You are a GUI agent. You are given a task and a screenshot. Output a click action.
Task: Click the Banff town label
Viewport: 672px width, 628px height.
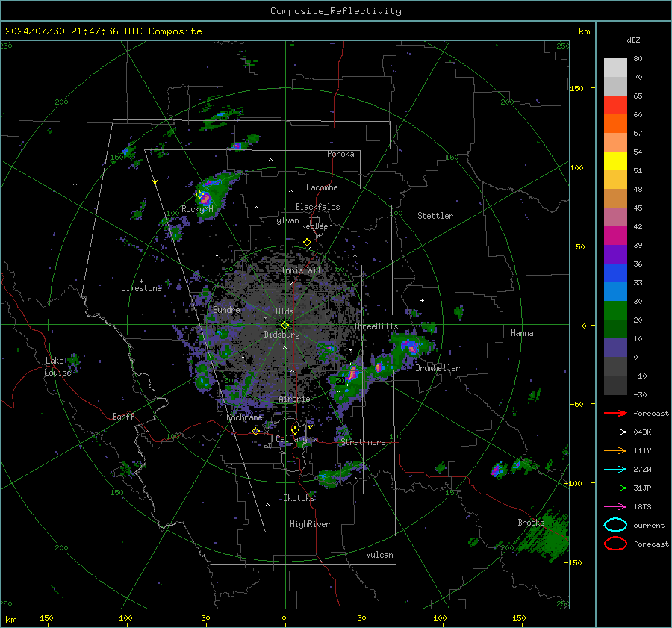[123, 416]
